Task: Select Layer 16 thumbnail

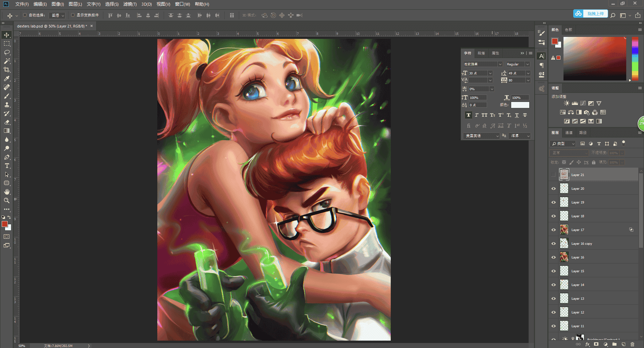Action: 564,257
